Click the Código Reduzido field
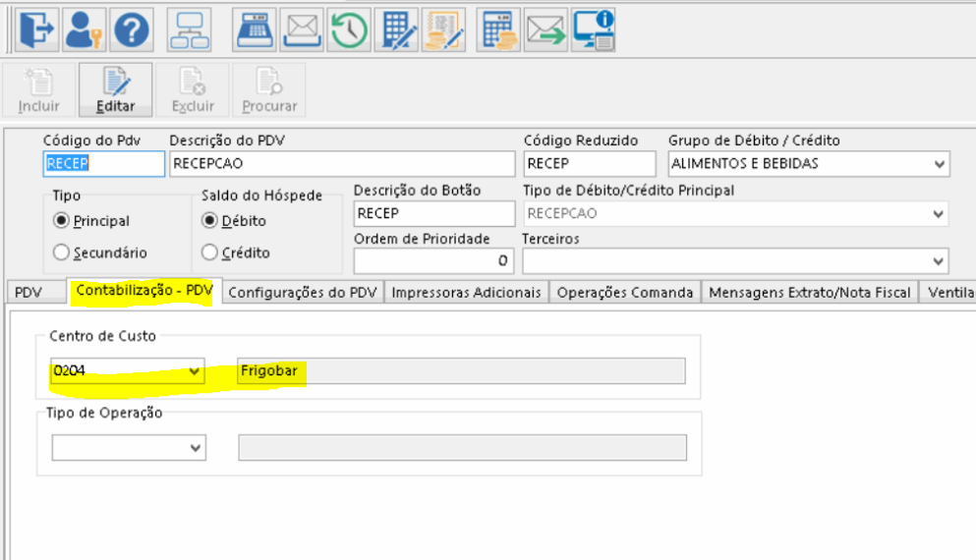The height and width of the screenshot is (560, 976). pos(590,164)
